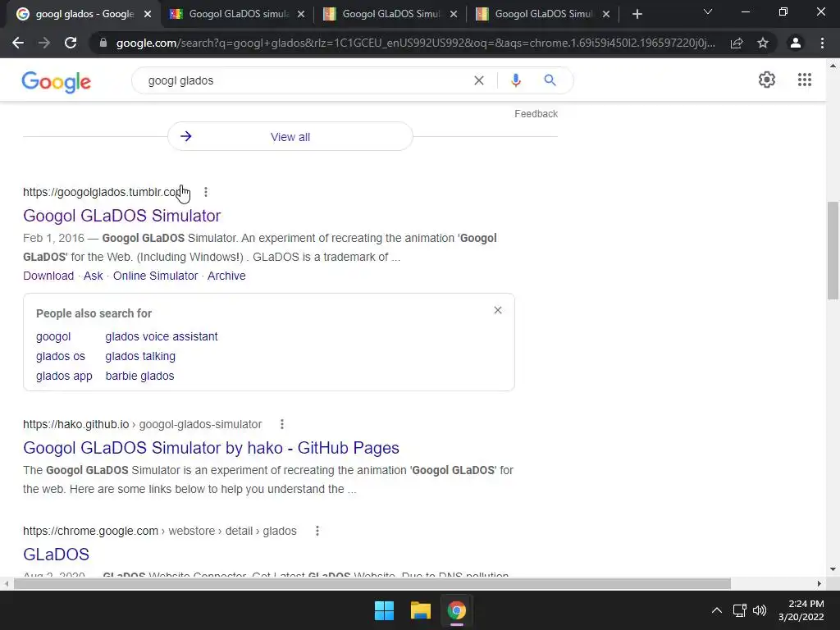Image resolution: width=840 pixels, height=630 pixels.
Task: Open the Google apps grid
Action: [804, 80]
